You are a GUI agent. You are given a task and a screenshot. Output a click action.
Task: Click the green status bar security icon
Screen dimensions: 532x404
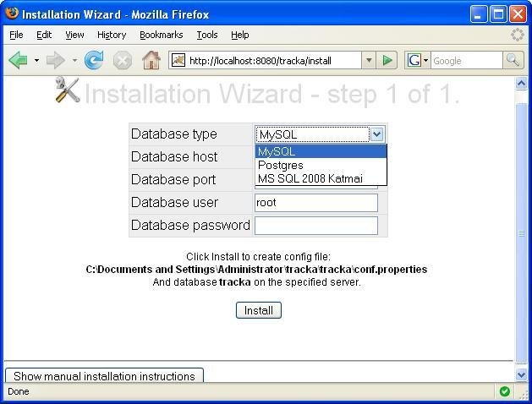point(505,391)
